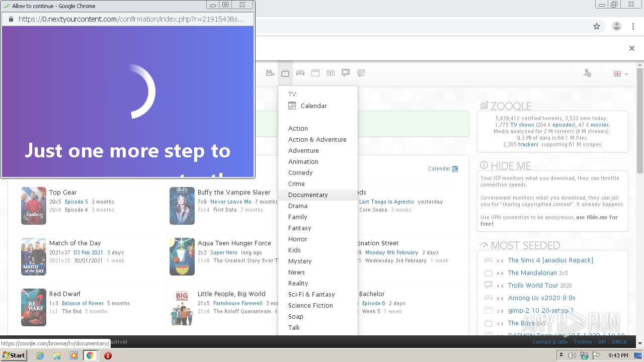Click volume speaker icon in system tray
Viewport: 644px width, 362px height.
pyautogui.click(x=572, y=355)
